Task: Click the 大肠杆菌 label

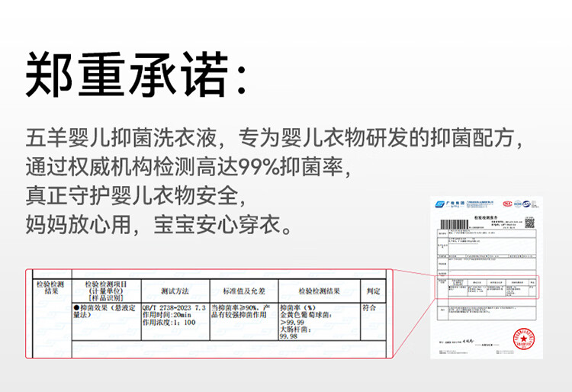Action: [x=295, y=329]
